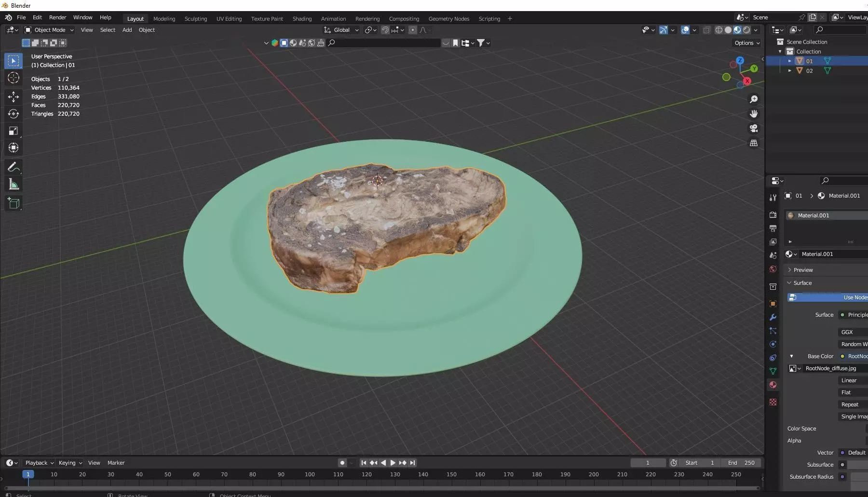Activate the 3D Cursor tool

pos(14,78)
